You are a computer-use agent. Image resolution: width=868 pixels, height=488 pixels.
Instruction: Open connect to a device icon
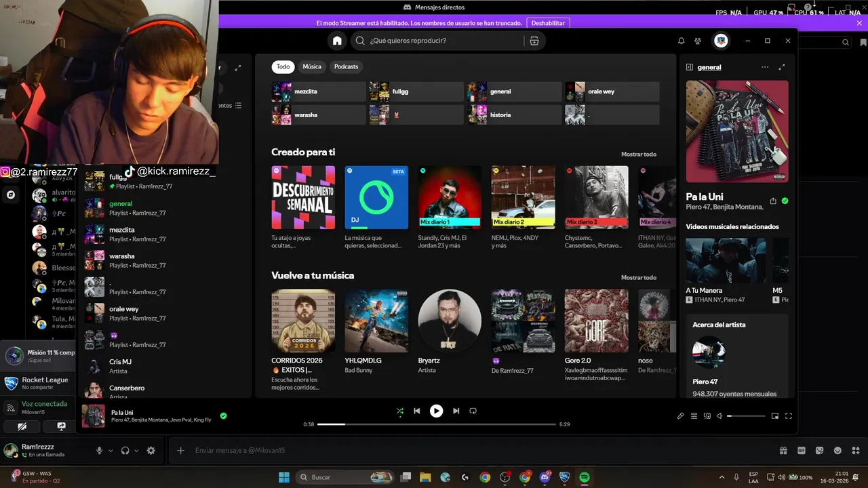[707, 416]
